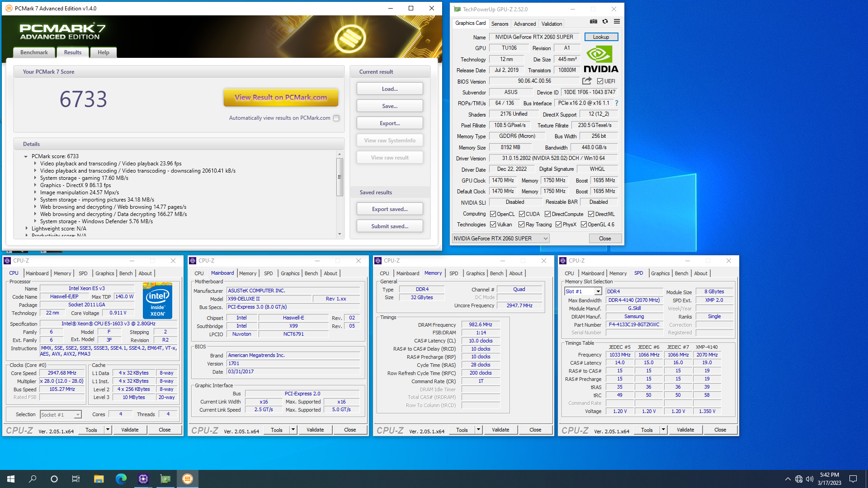
Task: Expand Graphics - DirectX 9 row
Action: (x=35, y=185)
